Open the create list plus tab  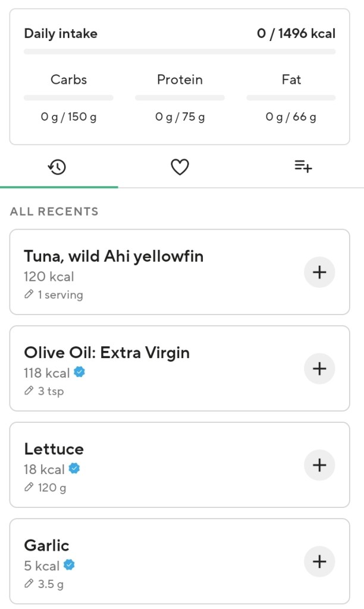303,167
